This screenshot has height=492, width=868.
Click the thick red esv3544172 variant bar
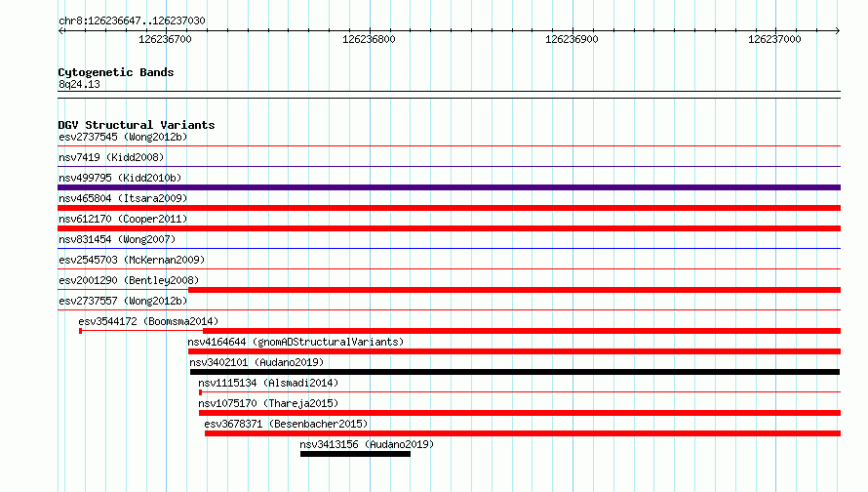[x=522, y=331]
